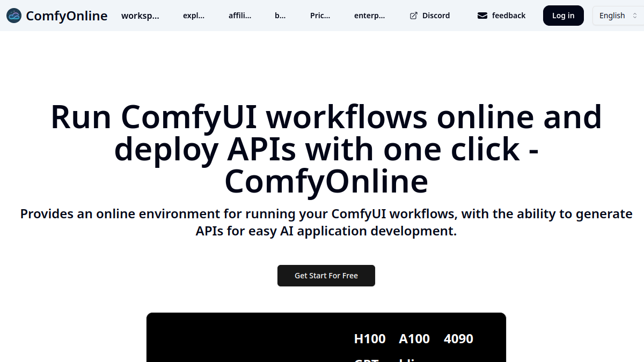Click the Discord link text

pos(436,16)
